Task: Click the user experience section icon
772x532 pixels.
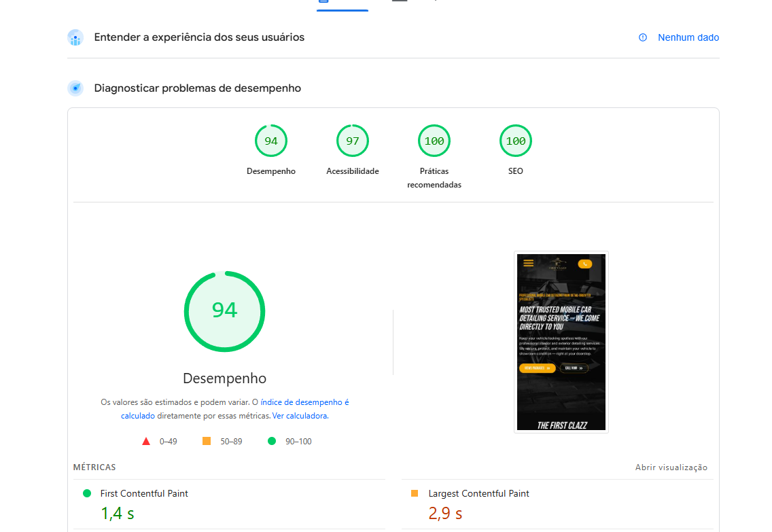Action: tap(75, 37)
